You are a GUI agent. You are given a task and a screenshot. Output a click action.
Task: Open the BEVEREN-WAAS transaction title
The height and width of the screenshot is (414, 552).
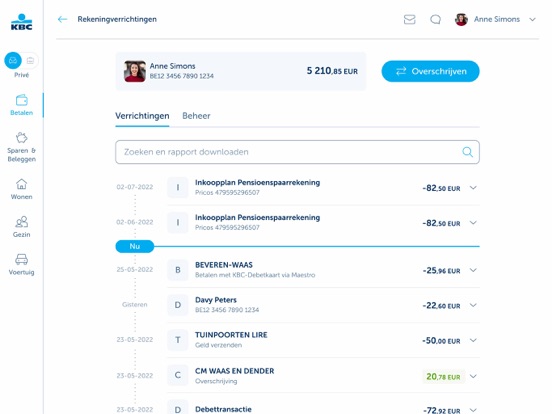click(224, 265)
